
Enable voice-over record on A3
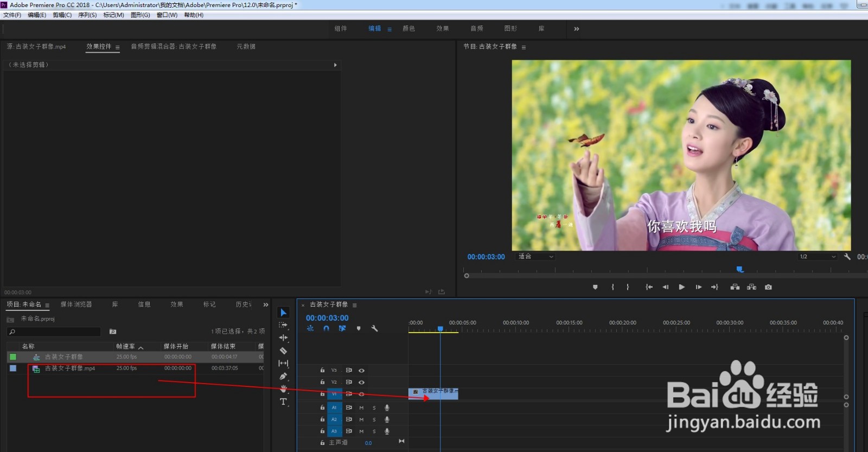(387, 431)
